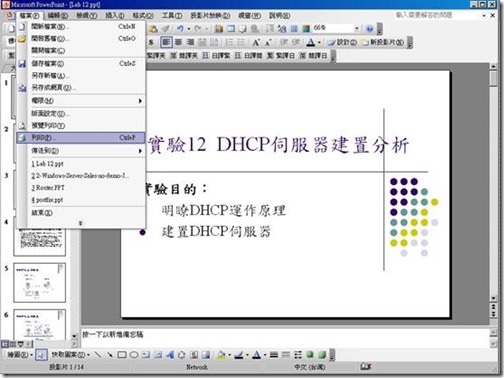The image size is (504, 378).
Task: Select slide 5 thumbnail
Action: click(40, 283)
